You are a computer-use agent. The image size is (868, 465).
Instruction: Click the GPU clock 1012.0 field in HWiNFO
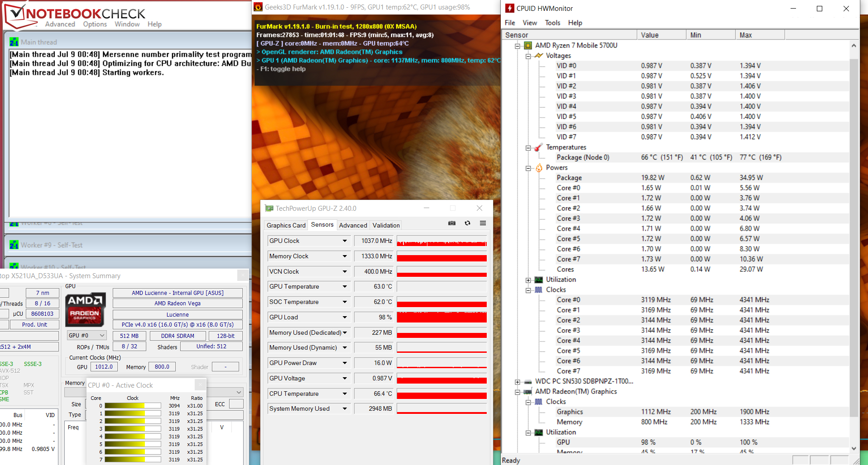104,367
